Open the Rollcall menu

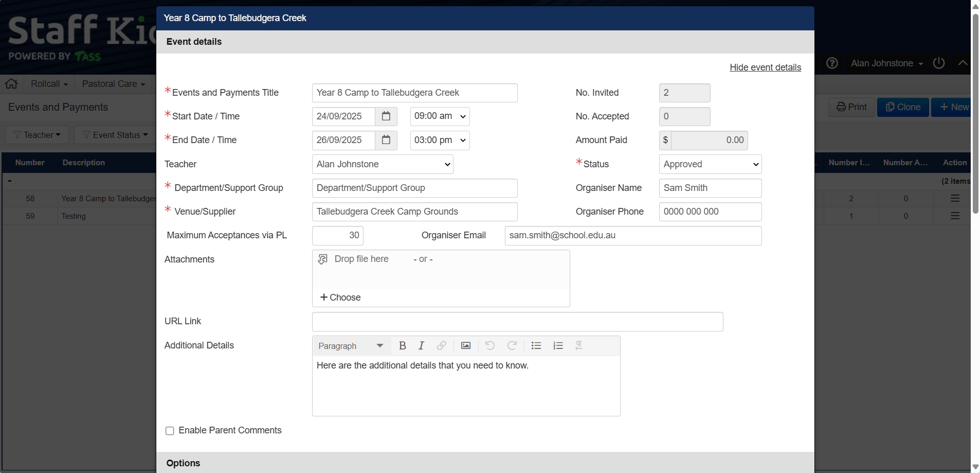[49, 84]
